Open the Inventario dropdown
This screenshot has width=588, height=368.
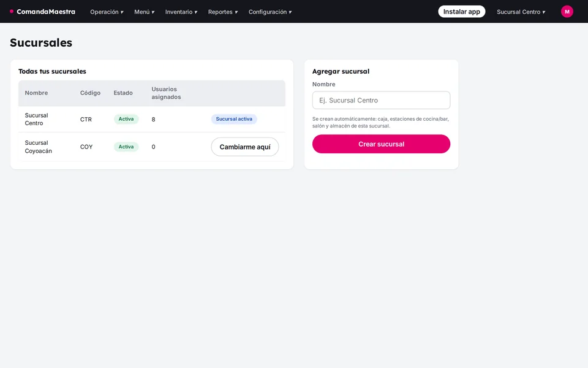pyautogui.click(x=181, y=12)
